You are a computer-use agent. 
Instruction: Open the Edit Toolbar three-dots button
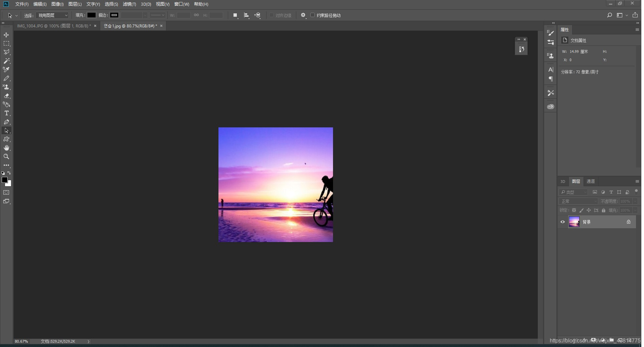6,165
